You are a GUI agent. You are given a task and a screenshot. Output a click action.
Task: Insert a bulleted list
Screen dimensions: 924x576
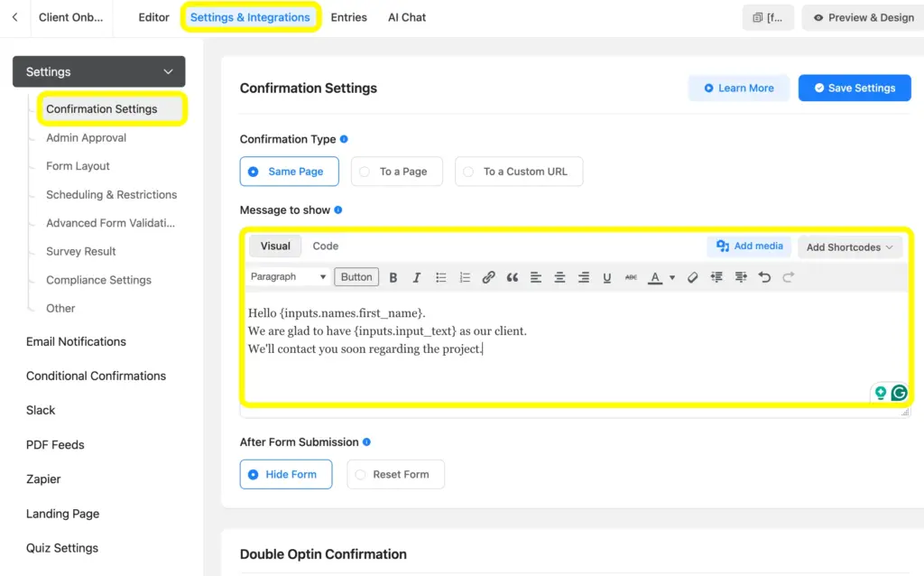(440, 277)
